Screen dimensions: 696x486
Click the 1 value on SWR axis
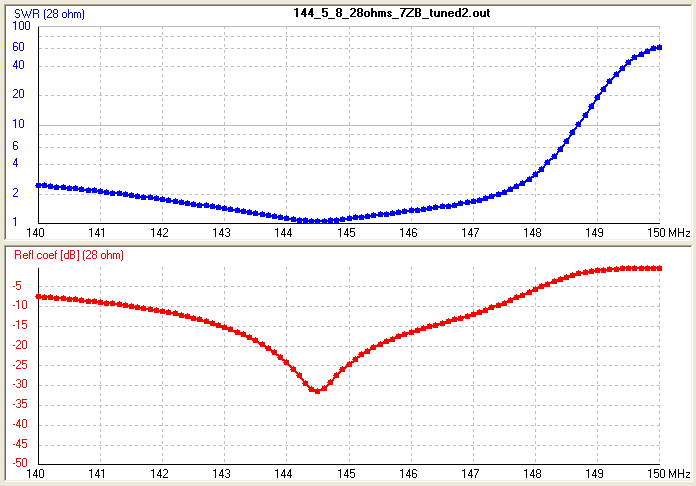(x=16, y=221)
